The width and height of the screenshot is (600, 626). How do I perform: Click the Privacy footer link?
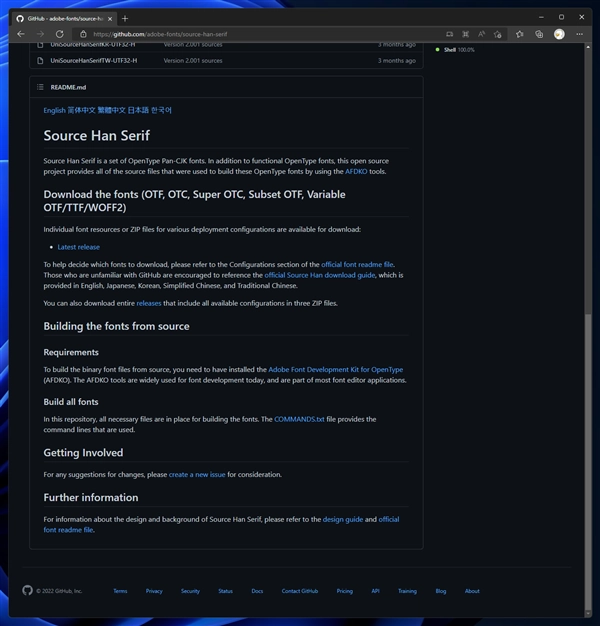tap(154, 591)
